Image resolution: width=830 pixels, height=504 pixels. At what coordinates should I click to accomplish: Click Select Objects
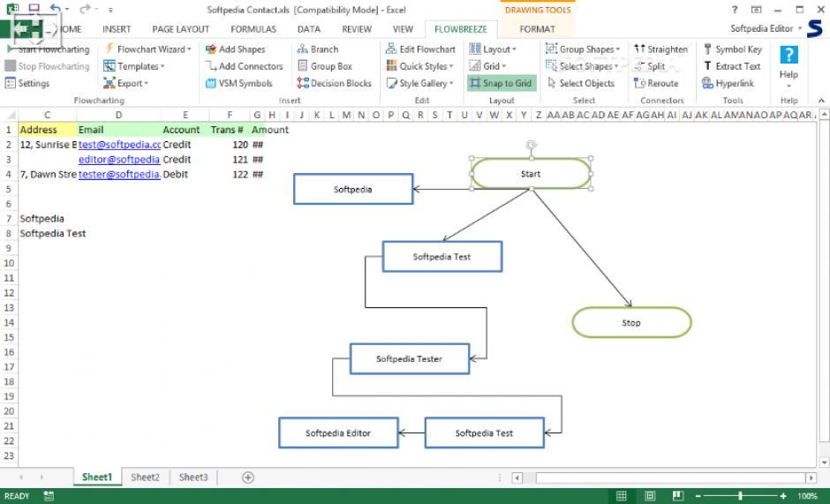click(x=581, y=83)
